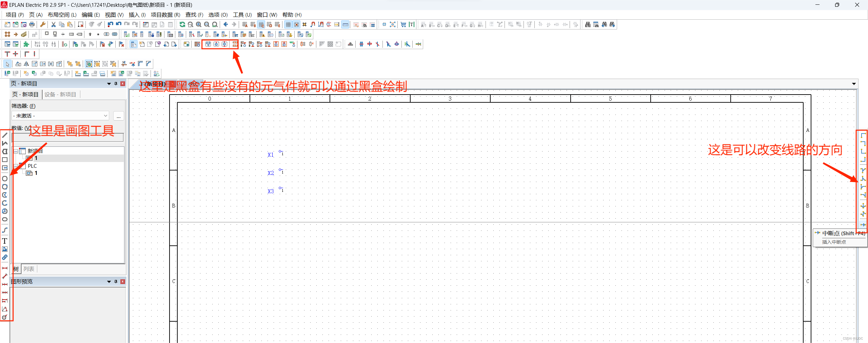Switch to the 列表 tab
Image resolution: width=868 pixels, height=343 pixels.
[29, 269]
